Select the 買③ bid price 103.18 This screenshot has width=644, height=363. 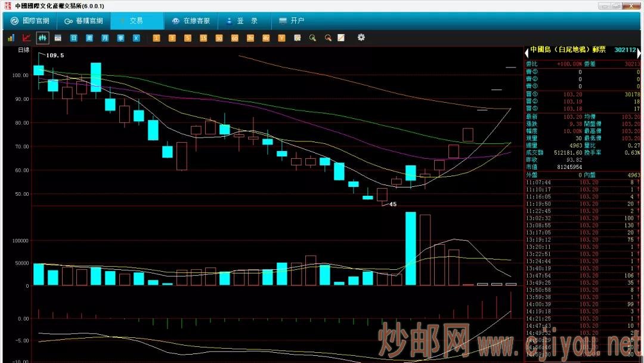[572, 109]
